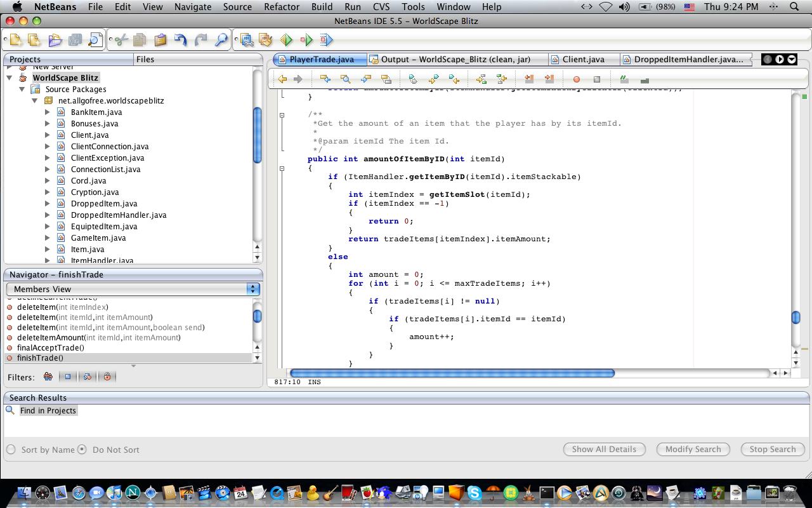Viewport: 812px width, 508px height.
Task: Select Do Not Sort radio button
Action: pos(82,450)
